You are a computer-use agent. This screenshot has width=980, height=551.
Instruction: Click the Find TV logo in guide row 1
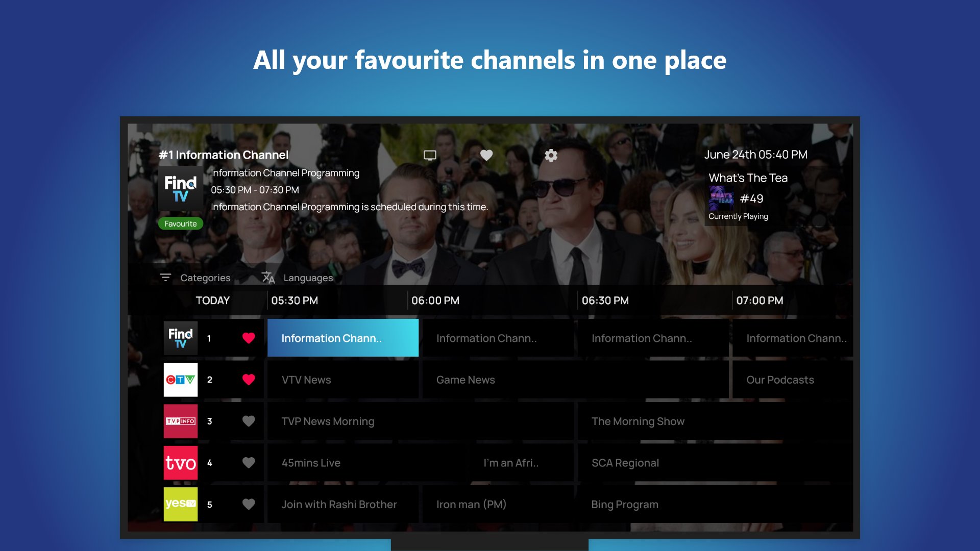point(180,338)
